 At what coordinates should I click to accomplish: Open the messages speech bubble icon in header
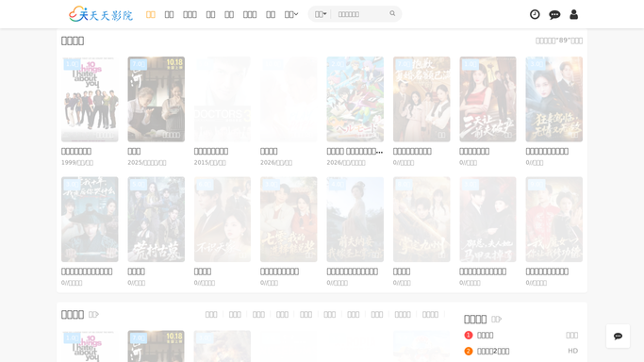[x=554, y=15]
